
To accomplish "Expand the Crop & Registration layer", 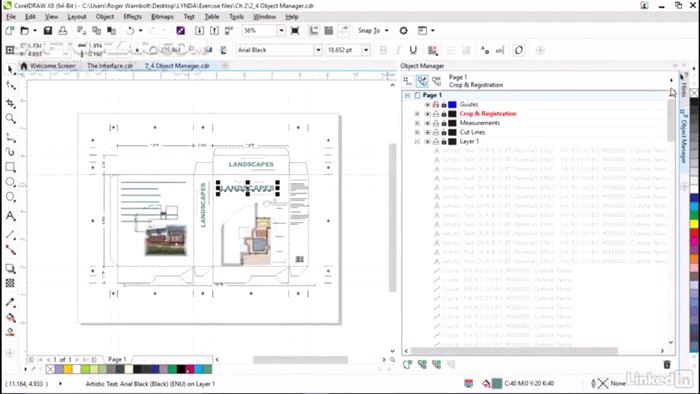I will [417, 114].
